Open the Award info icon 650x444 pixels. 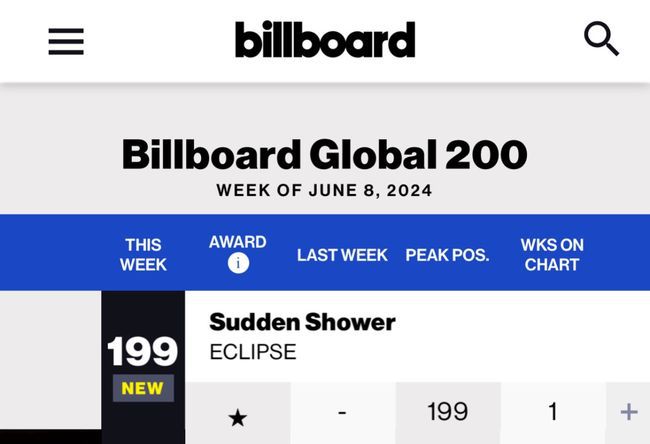[237, 264]
